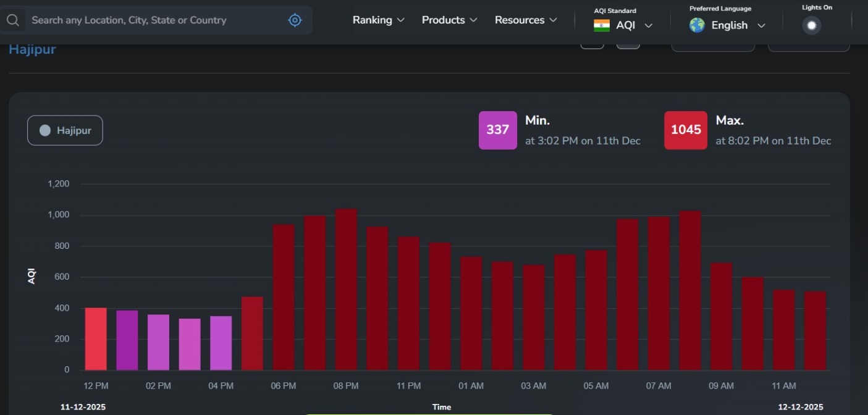Focus the location search input field
The width and height of the screenshot is (868, 415).
click(x=154, y=20)
